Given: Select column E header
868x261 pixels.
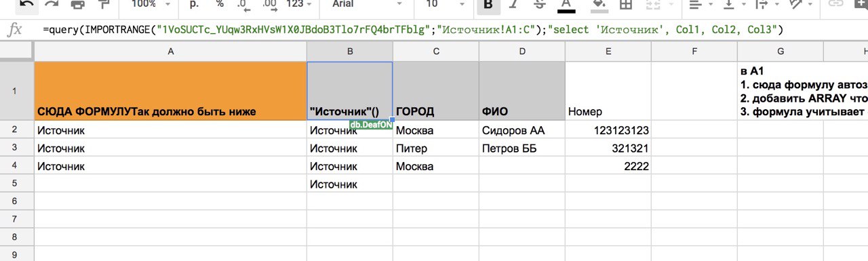Looking at the screenshot, I should (x=608, y=52).
